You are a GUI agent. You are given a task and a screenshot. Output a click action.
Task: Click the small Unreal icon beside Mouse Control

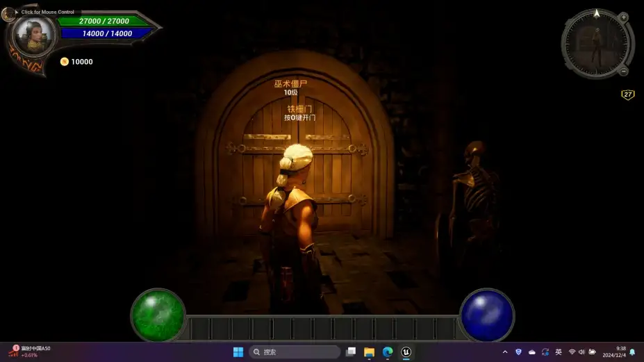pos(8,14)
